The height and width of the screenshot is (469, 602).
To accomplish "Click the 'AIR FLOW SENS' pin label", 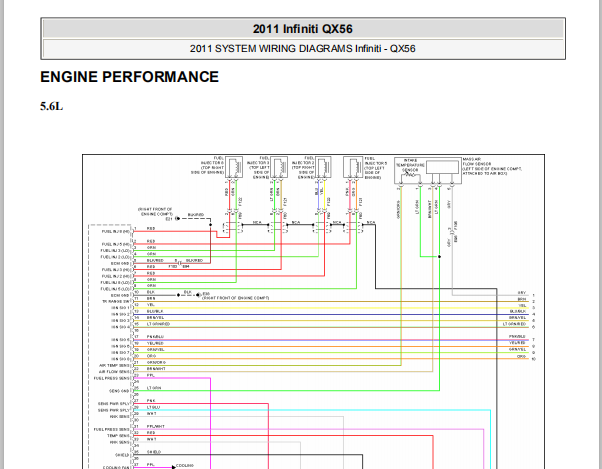I will 113,371.
